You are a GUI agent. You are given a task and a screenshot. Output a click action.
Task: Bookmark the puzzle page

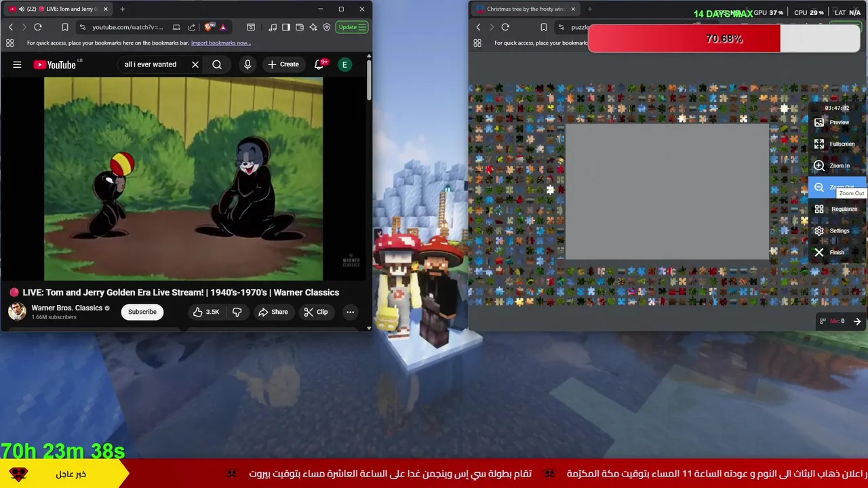click(x=544, y=27)
